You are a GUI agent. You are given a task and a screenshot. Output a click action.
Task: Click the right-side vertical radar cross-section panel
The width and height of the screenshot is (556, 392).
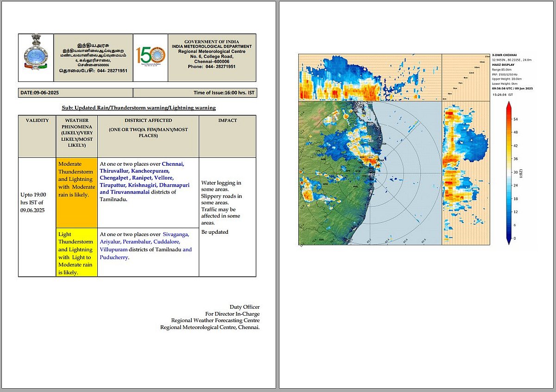pos(466,173)
